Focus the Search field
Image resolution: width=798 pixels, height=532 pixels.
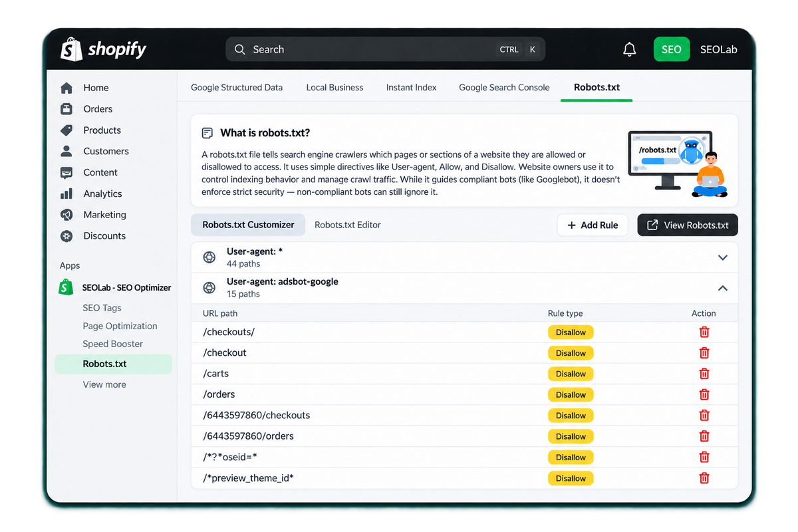tap(386, 49)
